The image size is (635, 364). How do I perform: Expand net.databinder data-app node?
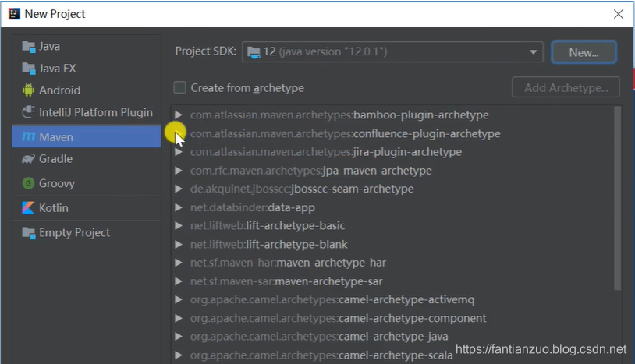pos(178,207)
